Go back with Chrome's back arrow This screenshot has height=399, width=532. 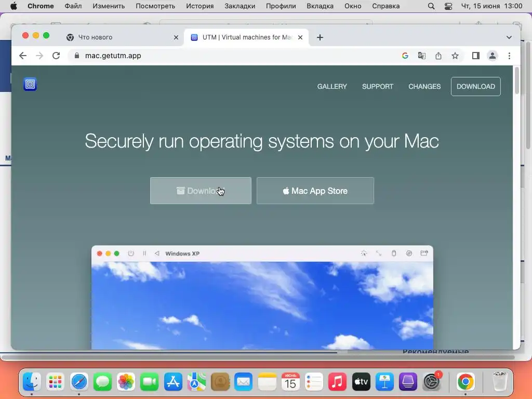pos(23,56)
